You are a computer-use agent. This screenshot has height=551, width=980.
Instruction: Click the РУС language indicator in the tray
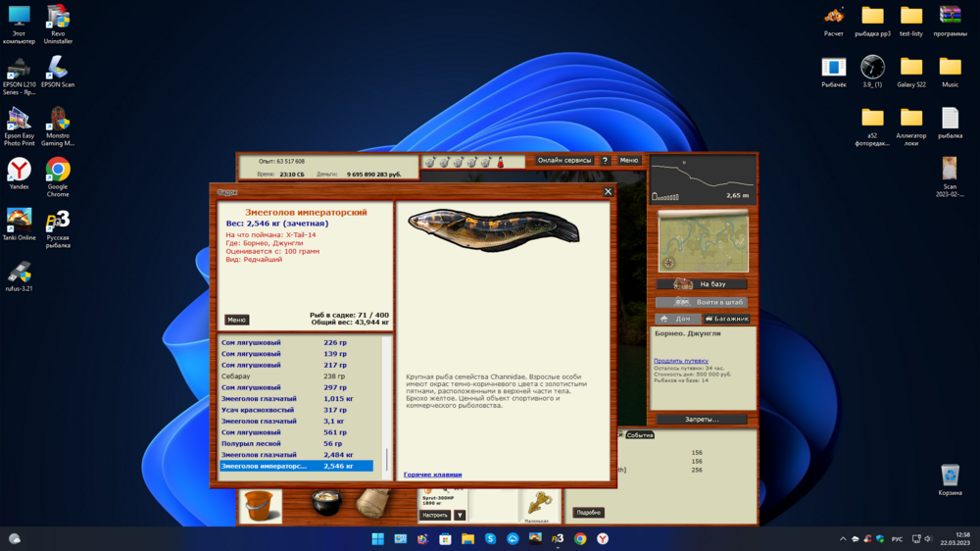[x=897, y=539]
